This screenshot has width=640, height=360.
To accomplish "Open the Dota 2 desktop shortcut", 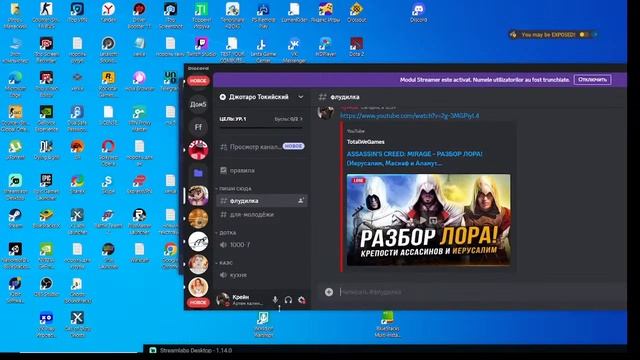I will pyautogui.click(x=356, y=47).
